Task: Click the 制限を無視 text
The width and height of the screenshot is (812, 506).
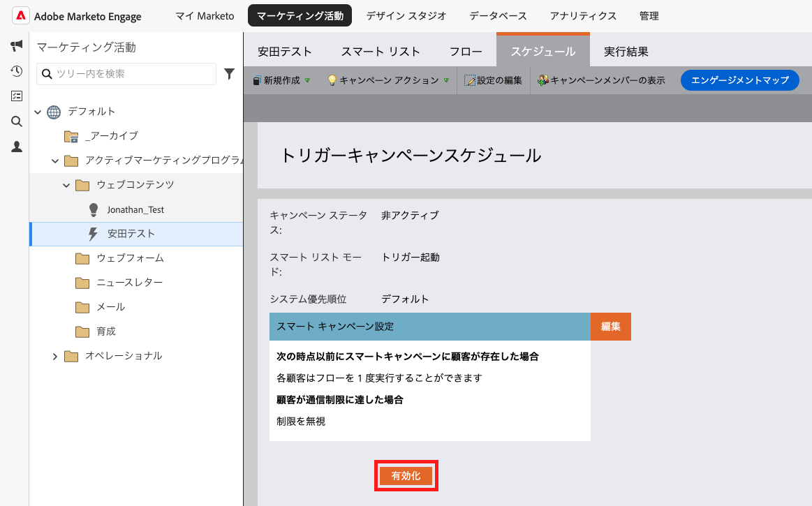Action: click(301, 422)
